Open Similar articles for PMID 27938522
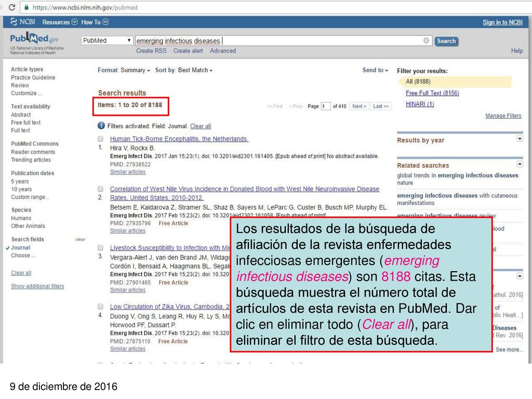This screenshot has height=399, width=532. tap(128, 172)
